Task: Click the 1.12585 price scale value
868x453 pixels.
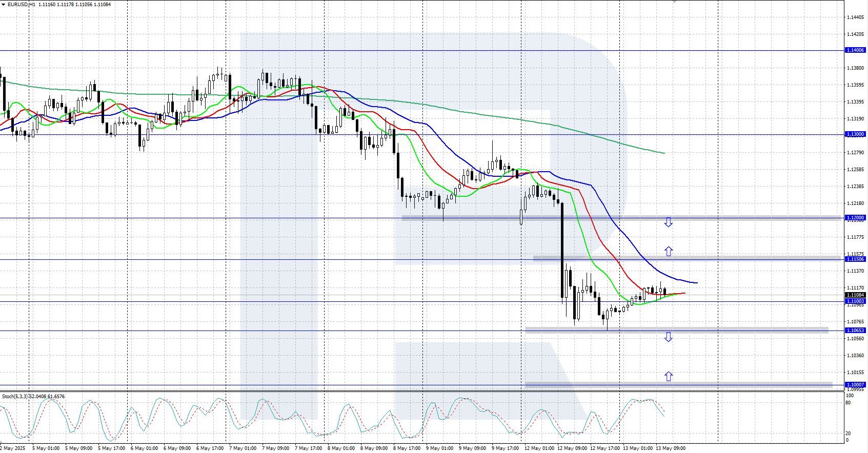Action: pyautogui.click(x=855, y=170)
